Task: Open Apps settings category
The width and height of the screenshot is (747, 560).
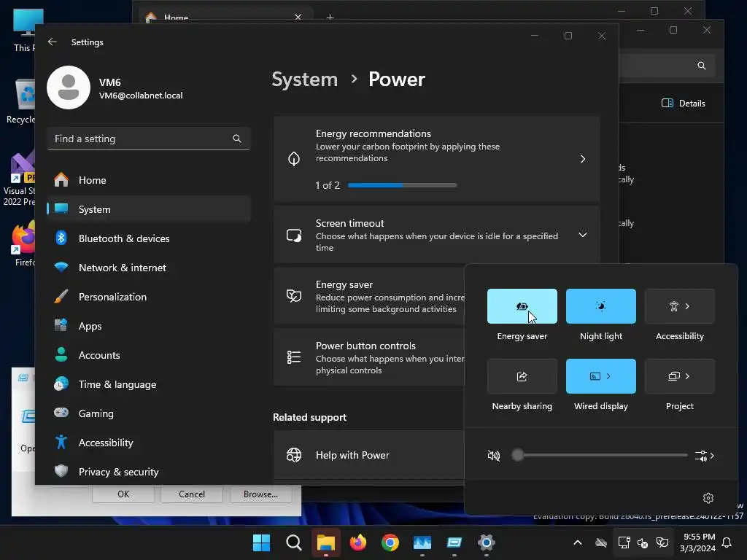Action: click(x=149, y=326)
